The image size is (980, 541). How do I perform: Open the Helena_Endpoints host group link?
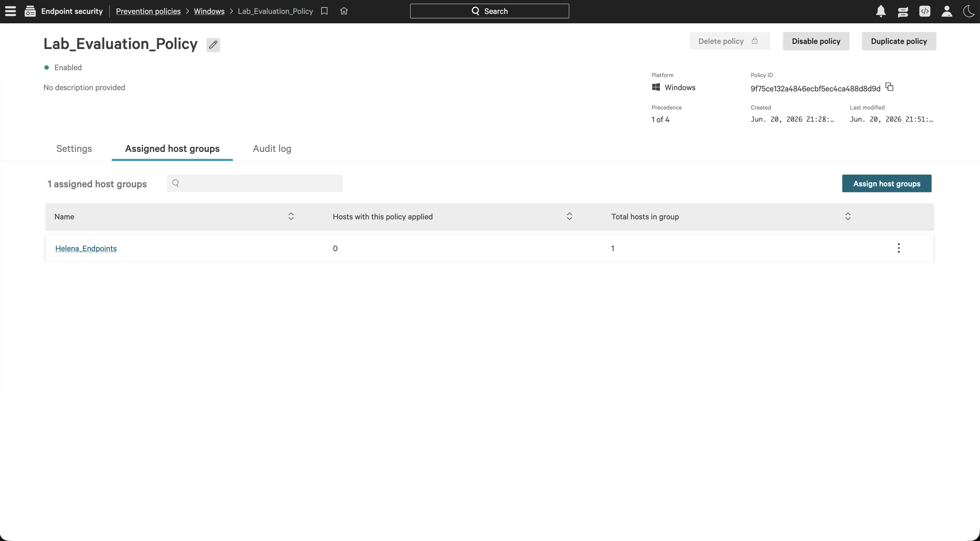tap(86, 248)
